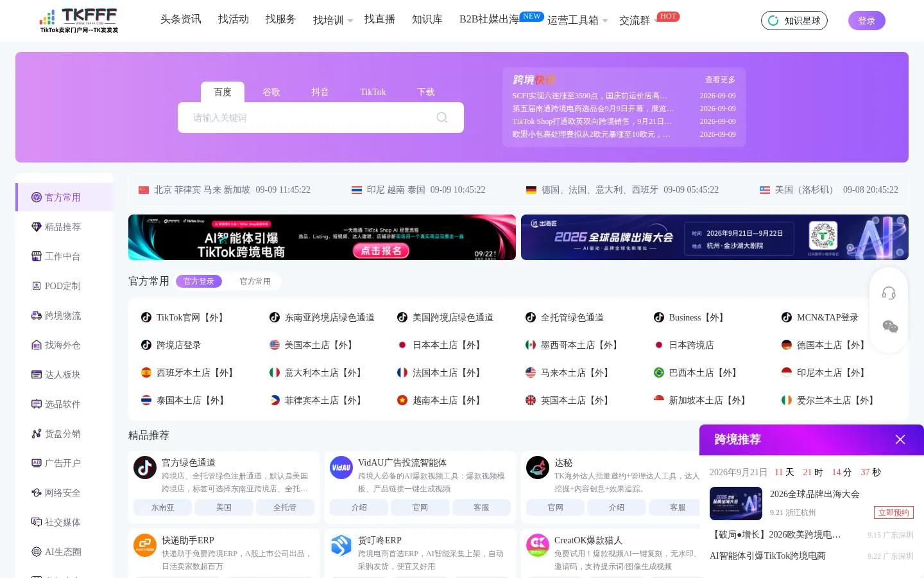Click the 达秘 app icon
Viewport: 924px width, 578px height.
(x=538, y=468)
